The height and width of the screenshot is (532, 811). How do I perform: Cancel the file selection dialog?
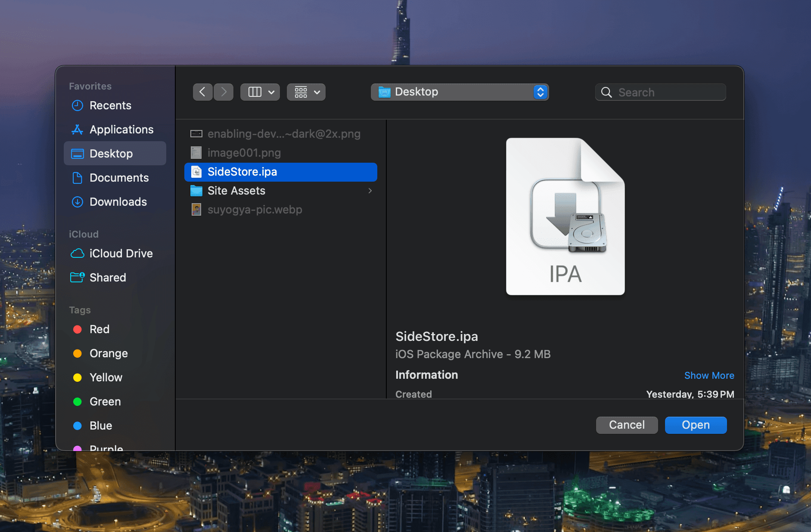627,425
